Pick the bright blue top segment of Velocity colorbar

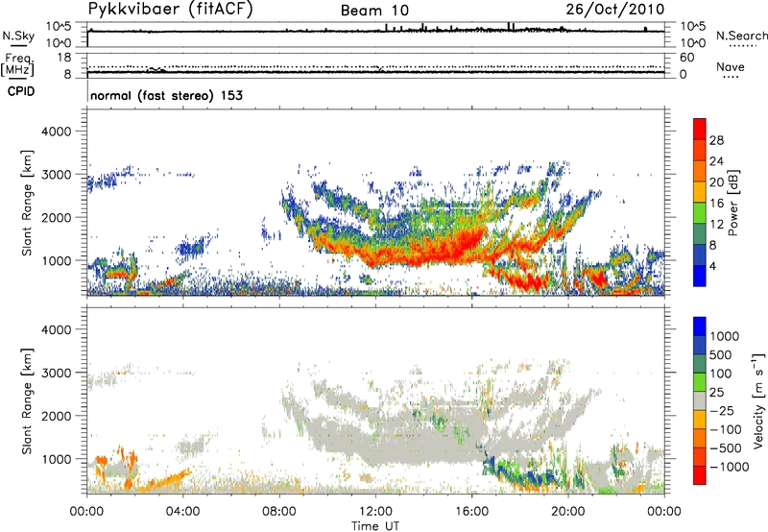700,326
